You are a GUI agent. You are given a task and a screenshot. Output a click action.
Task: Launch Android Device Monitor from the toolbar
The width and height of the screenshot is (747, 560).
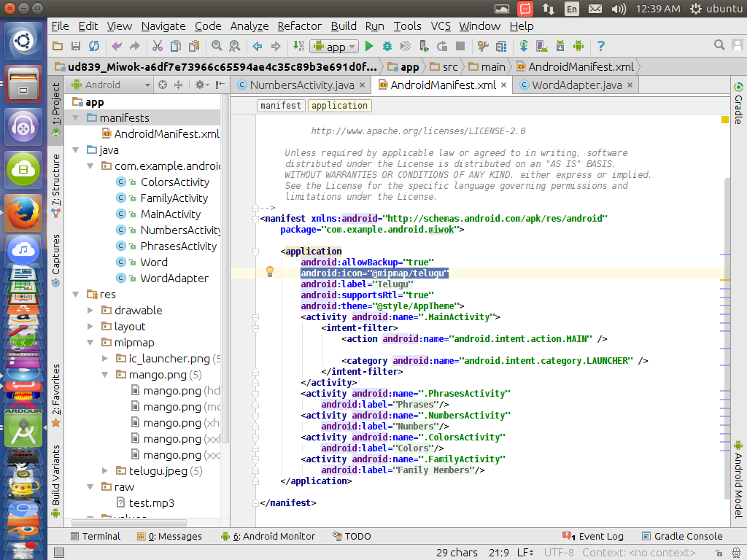point(578,46)
